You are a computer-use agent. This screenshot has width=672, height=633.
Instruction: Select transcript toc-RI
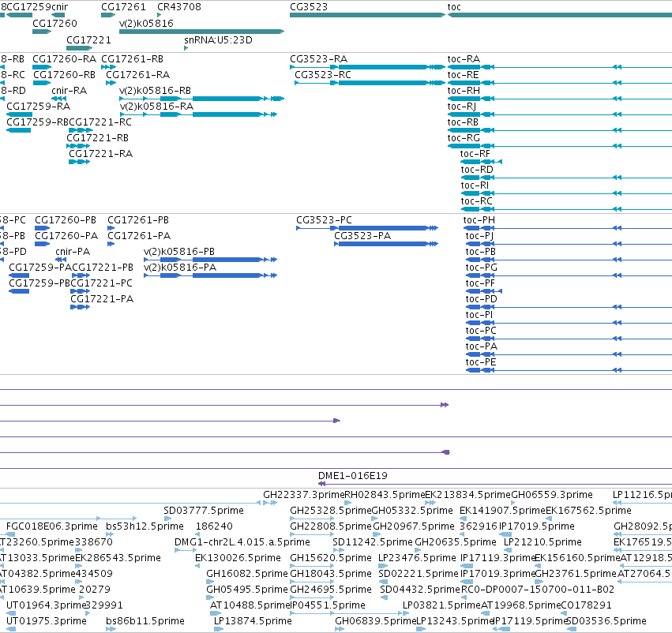pos(566,193)
